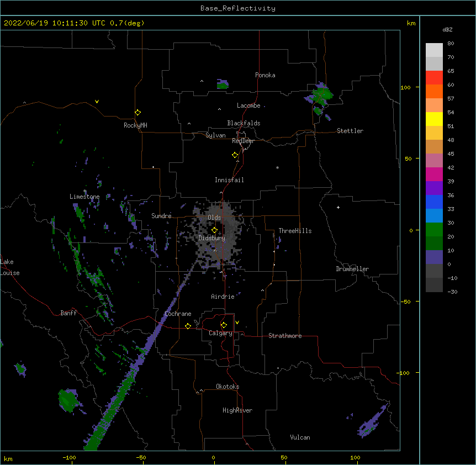Screen dimensions: 476x465
Task: Click the ThreeHills city label
Action: (x=295, y=231)
